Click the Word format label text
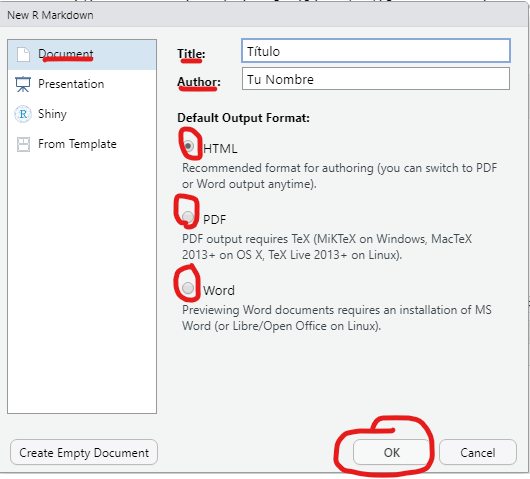The width and height of the screenshot is (530, 479). (x=219, y=291)
